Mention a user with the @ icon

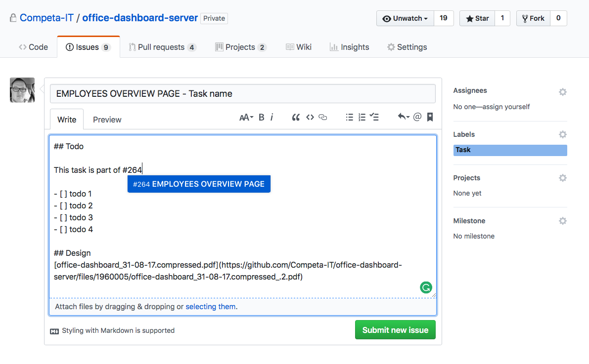(417, 117)
